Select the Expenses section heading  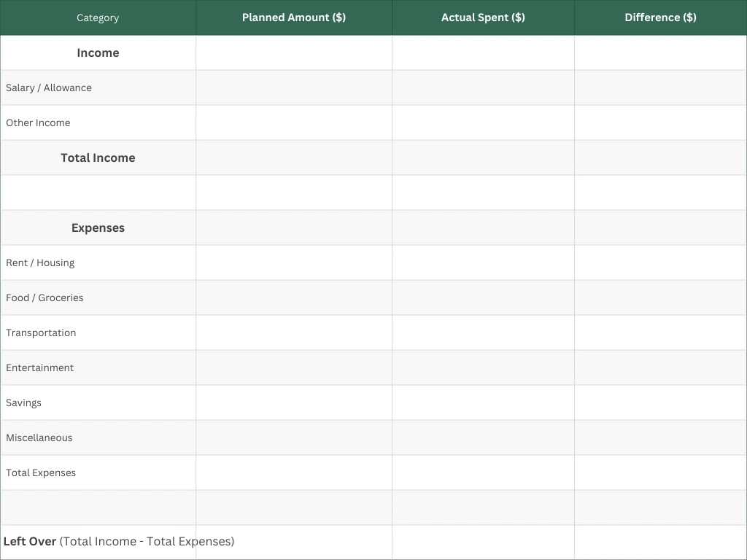click(x=98, y=227)
